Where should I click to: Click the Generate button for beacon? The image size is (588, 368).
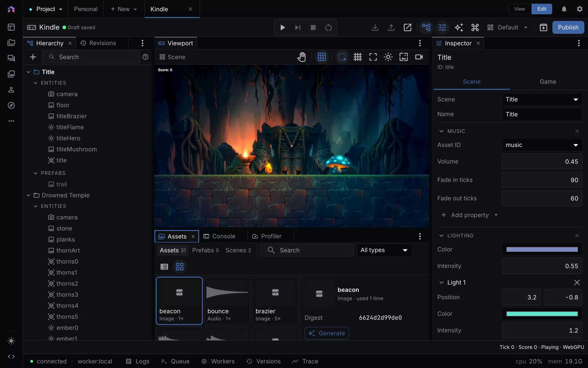[327, 333]
